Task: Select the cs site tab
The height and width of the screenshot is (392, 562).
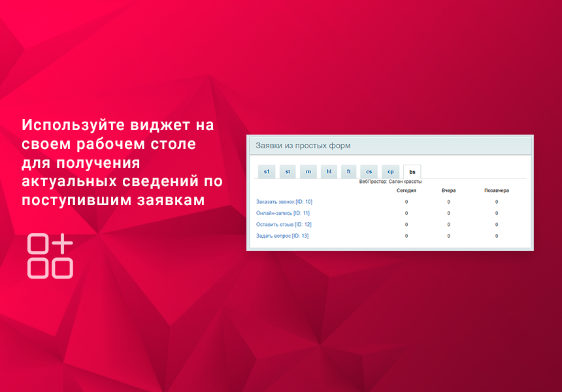Action: (369, 172)
